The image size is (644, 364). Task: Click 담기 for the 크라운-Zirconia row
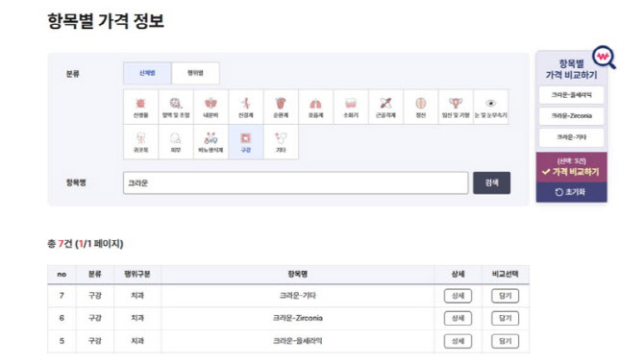[505, 319]
